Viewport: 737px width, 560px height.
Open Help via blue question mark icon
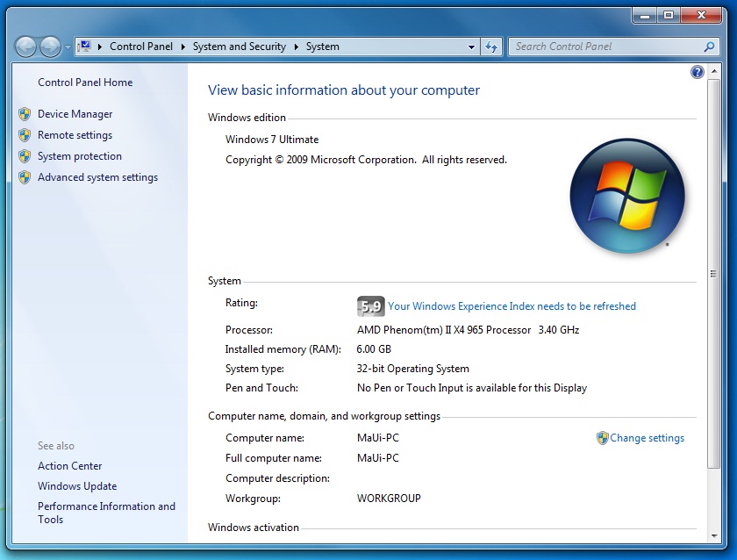tap(697, 72)
